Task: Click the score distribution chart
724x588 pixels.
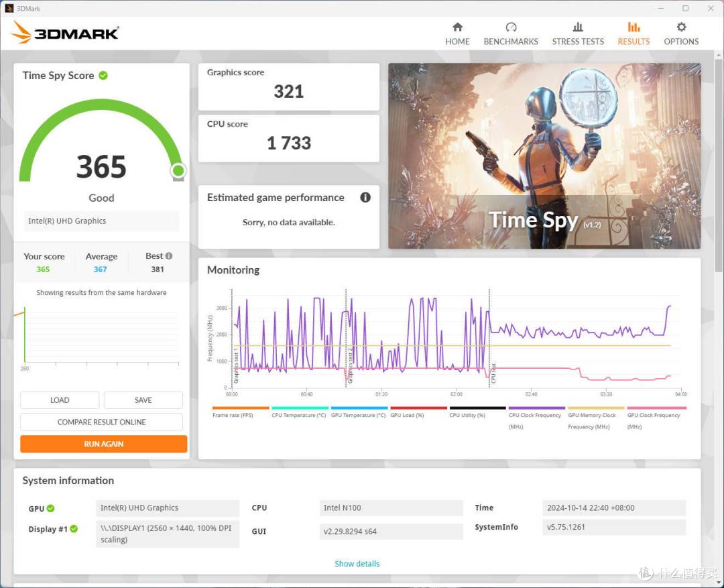Action: 98,337
